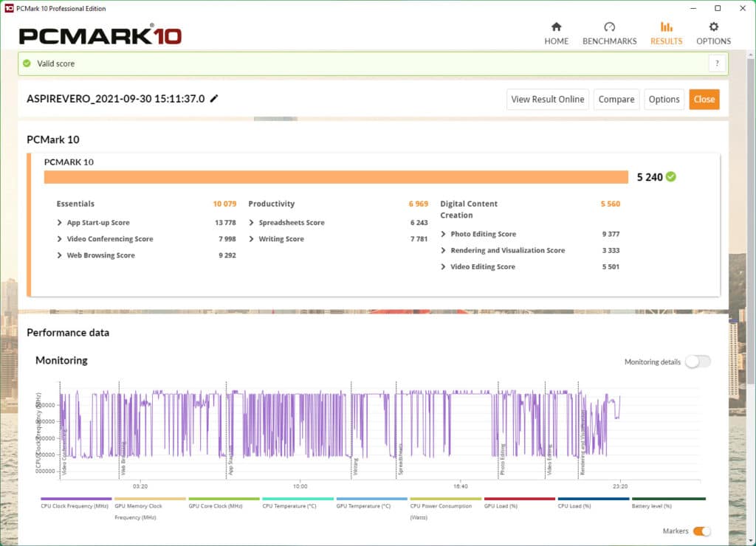This screenshot has height=546, width=756.
Task: Click the Video Conferencing value 7 998
Action: 227,239
